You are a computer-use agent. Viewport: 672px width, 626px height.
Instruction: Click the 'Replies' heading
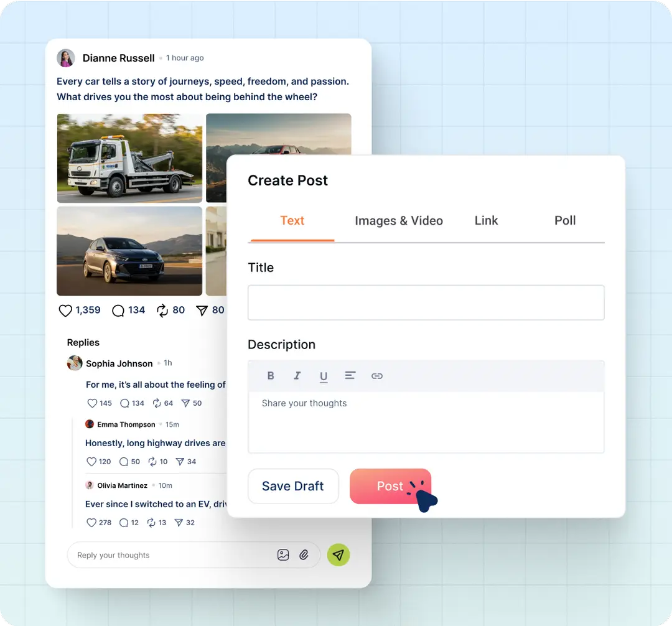(83, 342)
